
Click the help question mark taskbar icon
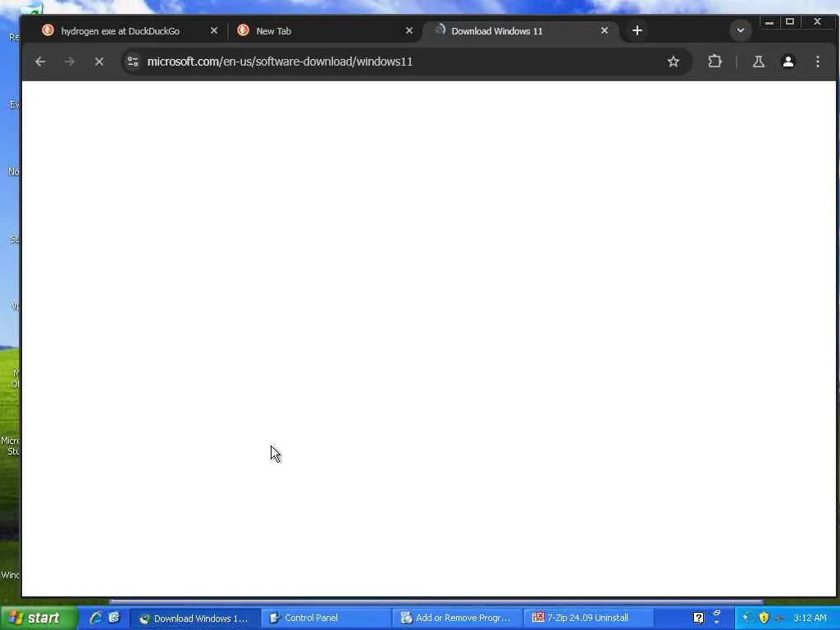698,619
